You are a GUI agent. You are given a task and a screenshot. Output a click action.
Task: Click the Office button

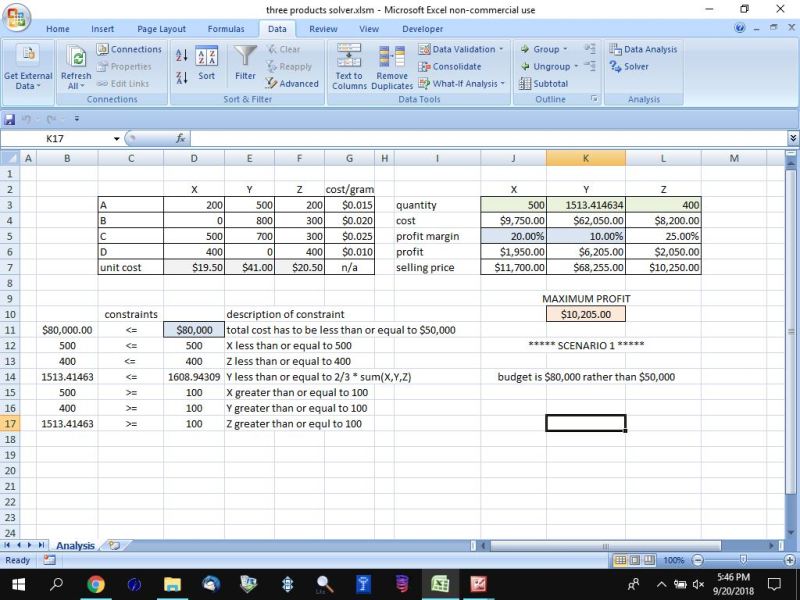click(16, 18)
